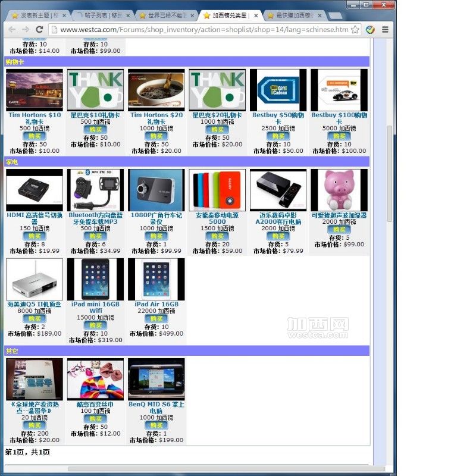
Task: Click BenQ MID S6 掌上电脑 link
Action: click(156, 408)
